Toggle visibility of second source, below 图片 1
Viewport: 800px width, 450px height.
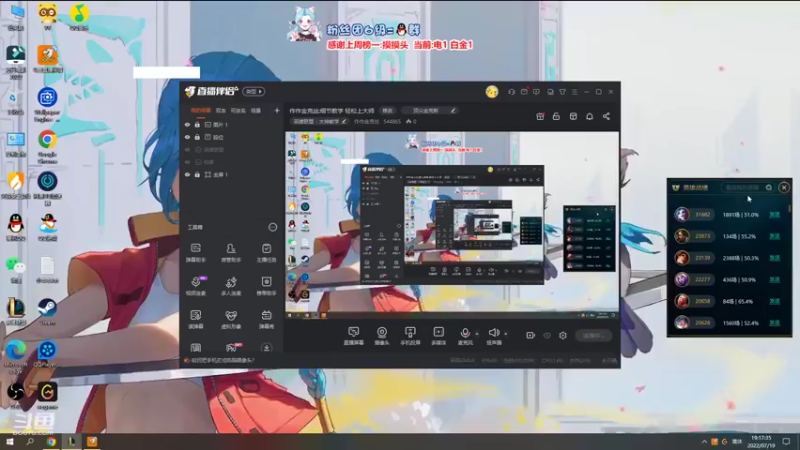point(187,137)
